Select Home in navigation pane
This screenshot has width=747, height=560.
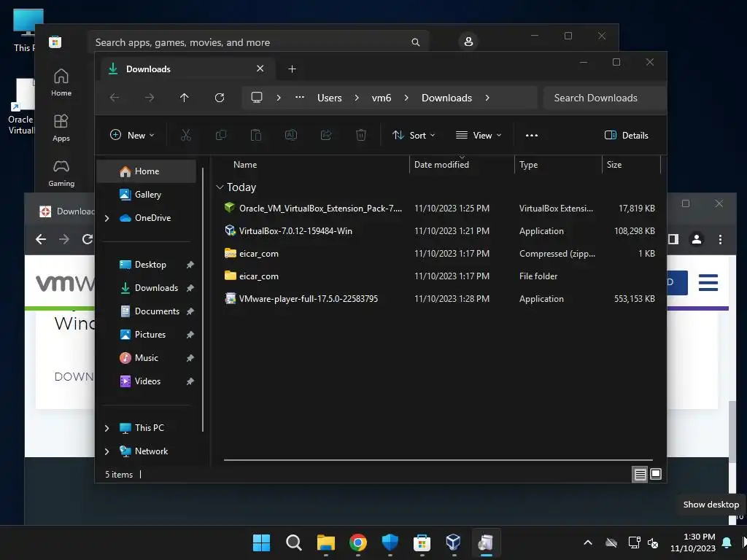click(x=147, y=171)
